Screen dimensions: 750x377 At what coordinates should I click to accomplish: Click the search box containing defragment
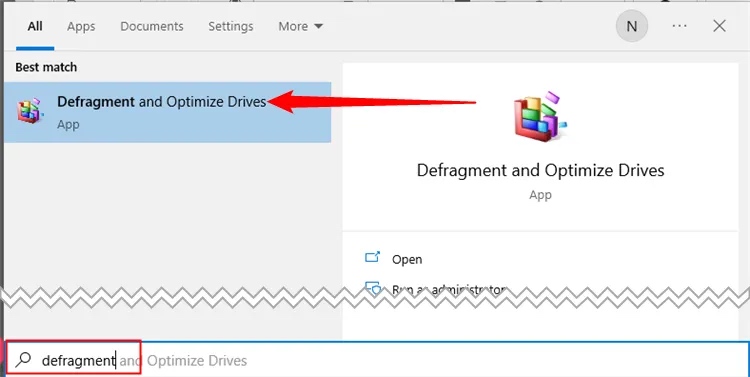(x=378, y=360)
